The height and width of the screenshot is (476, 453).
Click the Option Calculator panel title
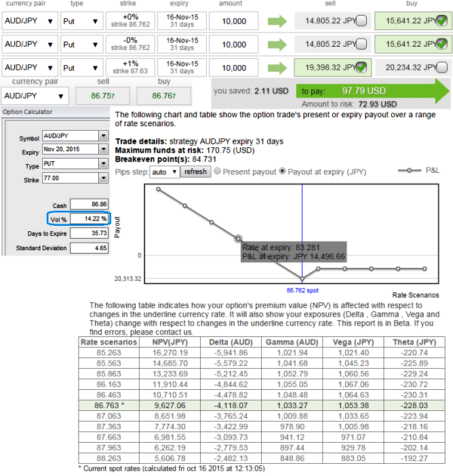[x=27, y=112]
